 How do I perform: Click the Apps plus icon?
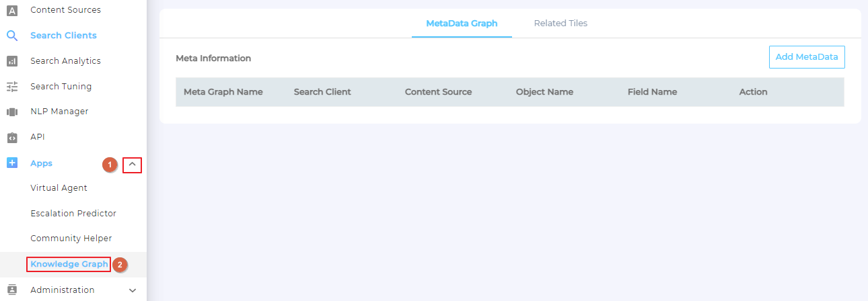click(11, 163)
